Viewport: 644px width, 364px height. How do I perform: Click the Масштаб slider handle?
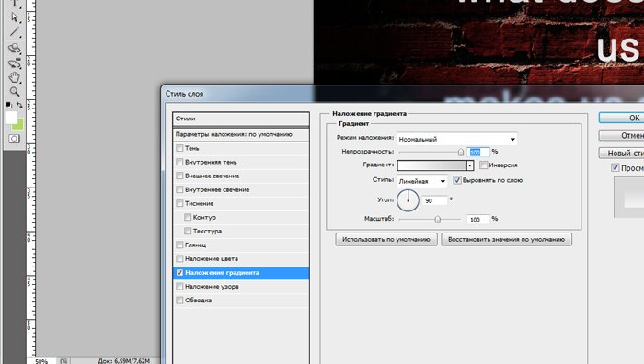pyautogui.click(x=438, y=220)
